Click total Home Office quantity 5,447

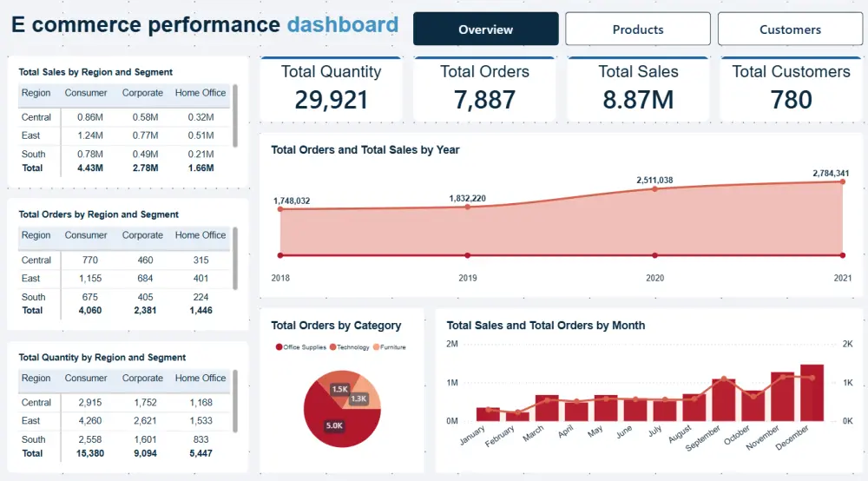coord(201,453)
